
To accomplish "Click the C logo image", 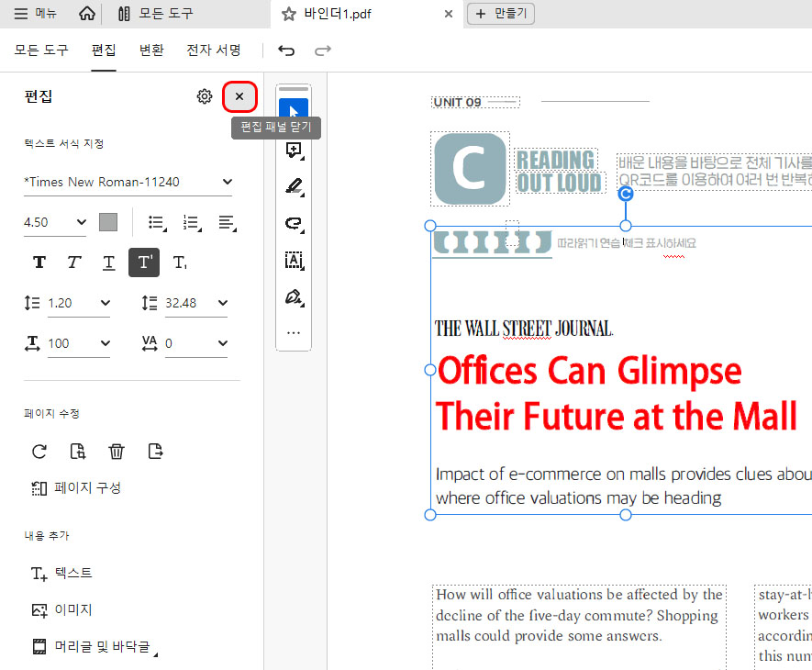I will pyautogui.click(x=470, y=169).
